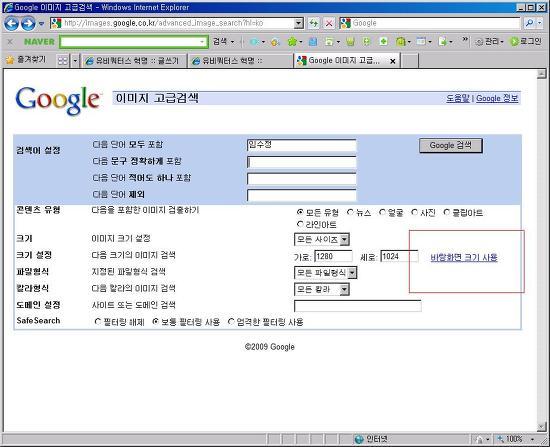Click the Google logo on page
This screenshot has width=550, height=447.
point(58,100)
